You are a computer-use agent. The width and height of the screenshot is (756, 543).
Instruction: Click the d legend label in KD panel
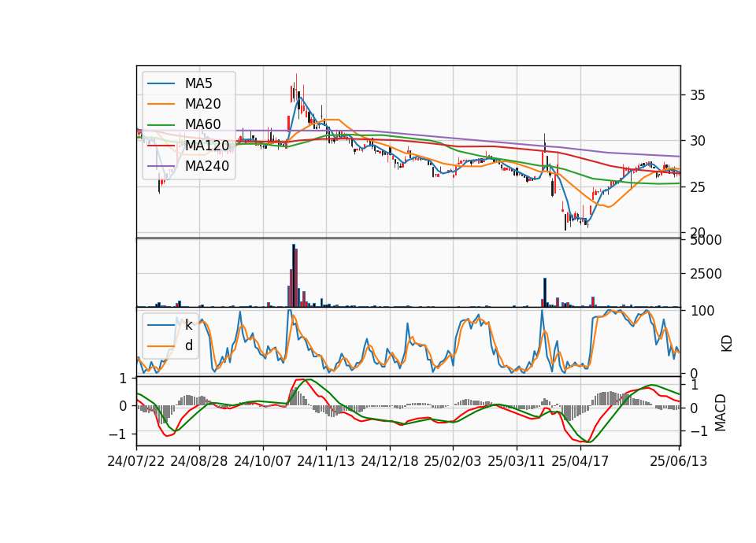click(x=188, y=345)
